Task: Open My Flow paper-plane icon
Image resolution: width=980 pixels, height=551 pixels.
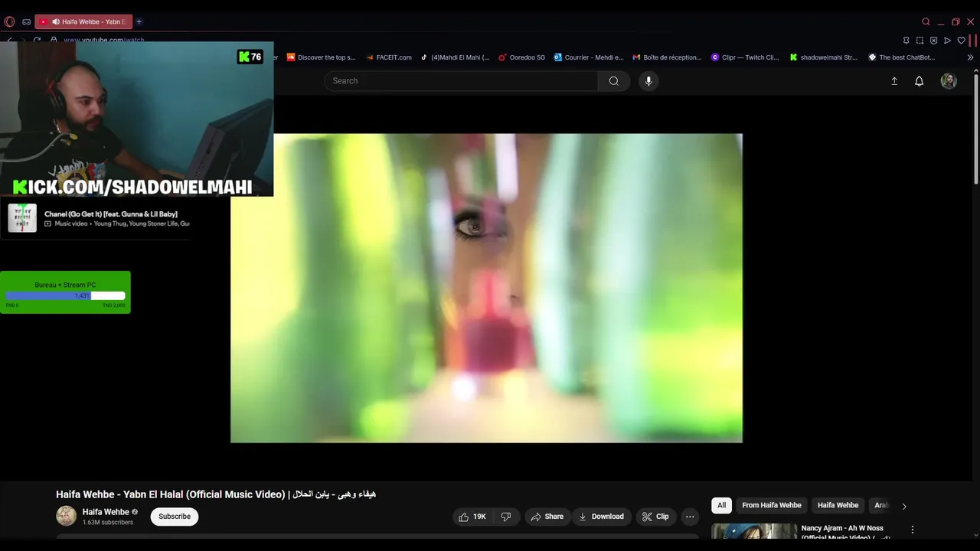Action: click(947, 41)
